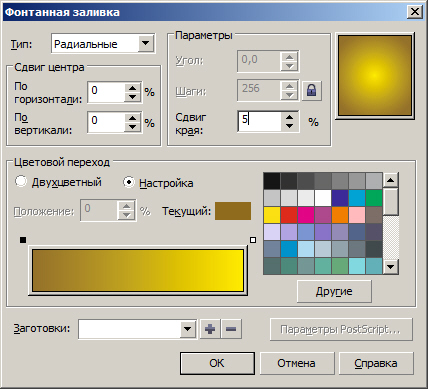Decrease По горизонтали value with down arrow

132,97
